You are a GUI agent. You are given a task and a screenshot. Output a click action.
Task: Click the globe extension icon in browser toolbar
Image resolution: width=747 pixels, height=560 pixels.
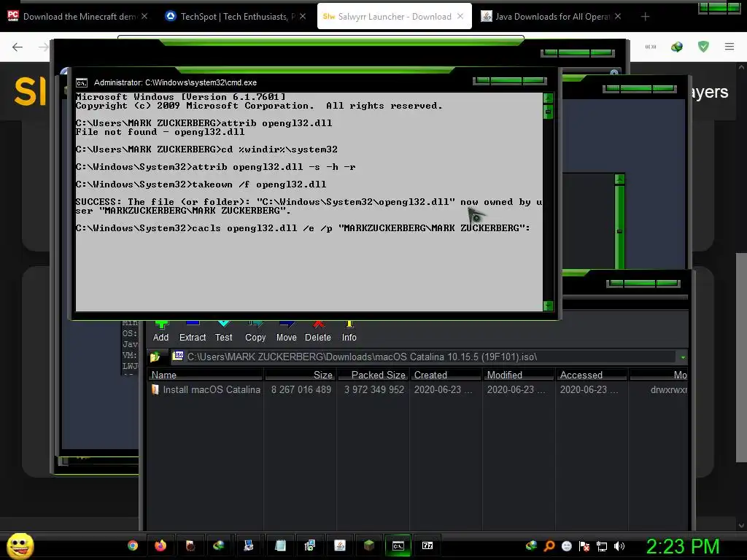[x=677, y=47]
